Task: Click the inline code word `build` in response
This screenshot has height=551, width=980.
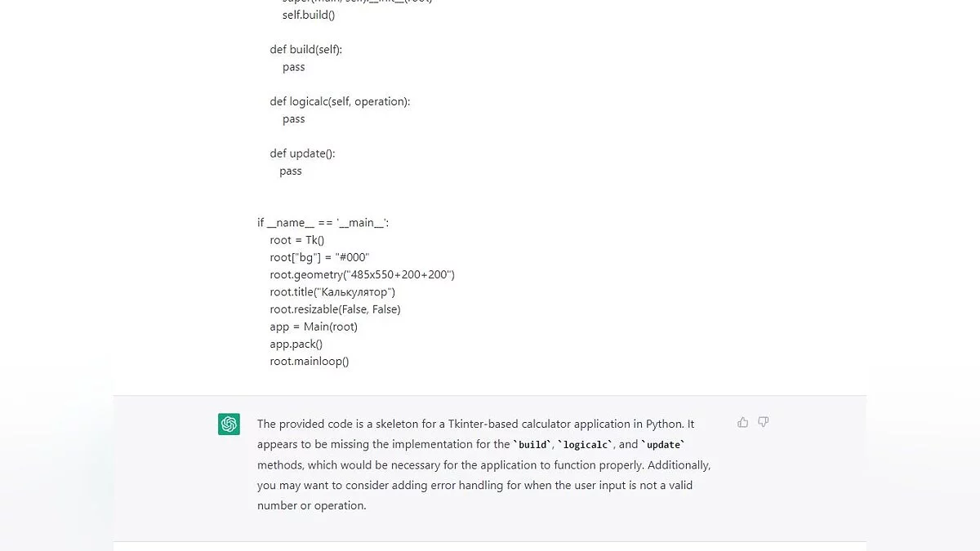Action: (x=534, y=445)
